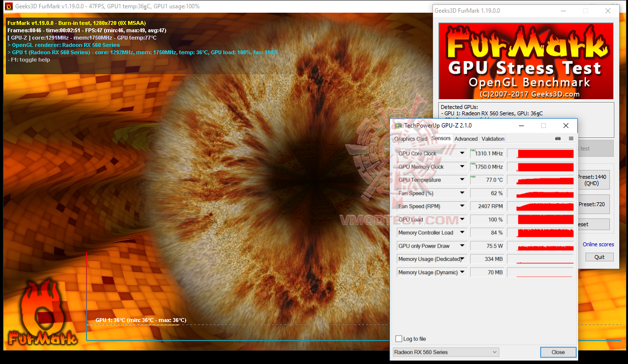628x364 pixels.
Task: Click the 84 % memory controller load value
Action: click(x=487, y=233)
